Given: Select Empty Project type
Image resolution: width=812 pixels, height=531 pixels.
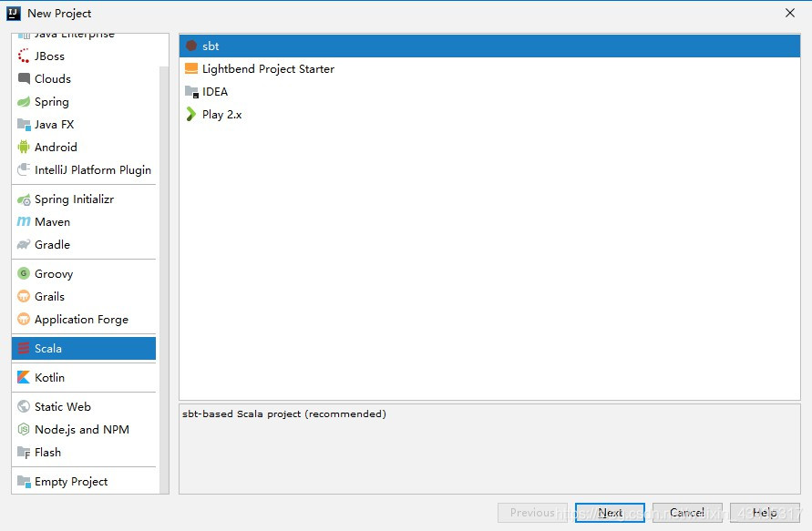Looking at the screenshot, I should 84,481.
